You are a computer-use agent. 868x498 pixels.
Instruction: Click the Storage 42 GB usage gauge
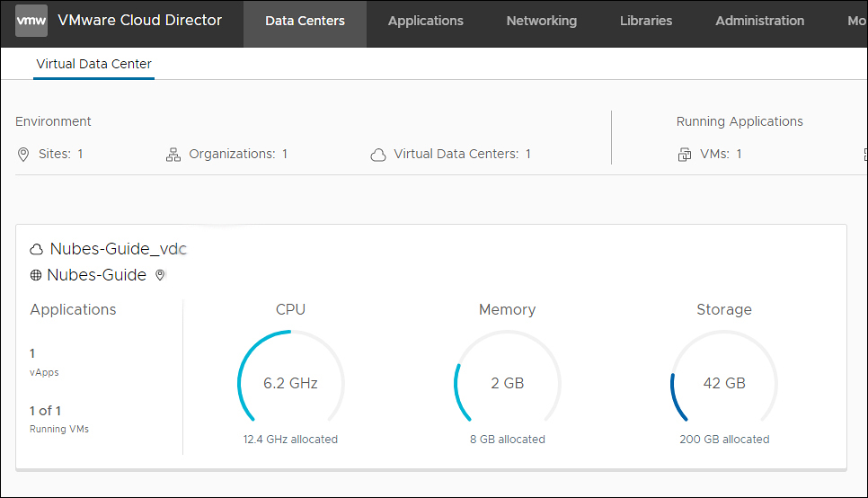723,383
